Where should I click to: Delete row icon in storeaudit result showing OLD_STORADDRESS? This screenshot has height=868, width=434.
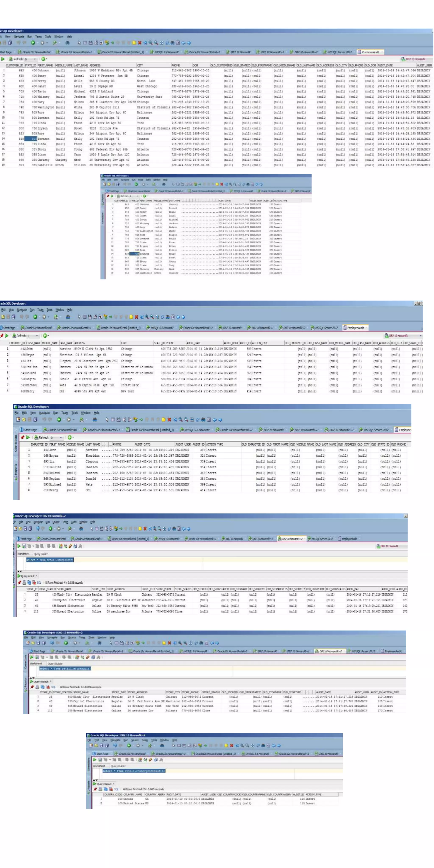click(34, 583)
